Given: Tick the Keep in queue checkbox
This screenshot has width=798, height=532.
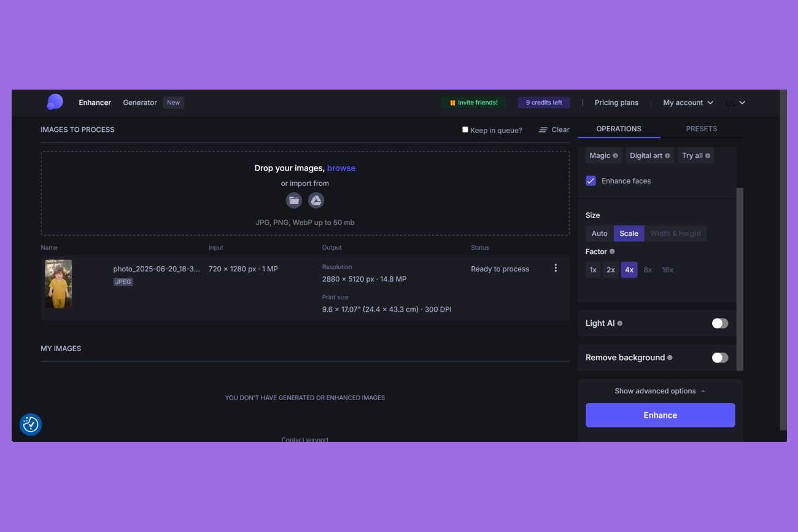Looking at the screenshot, I should (x=465, y=129).
